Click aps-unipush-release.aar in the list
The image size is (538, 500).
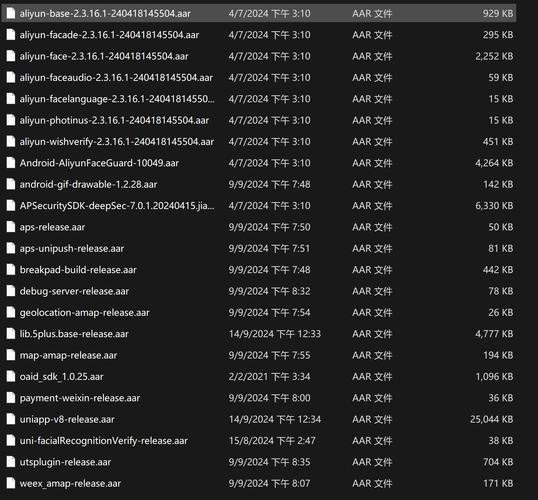pos(72,248)
